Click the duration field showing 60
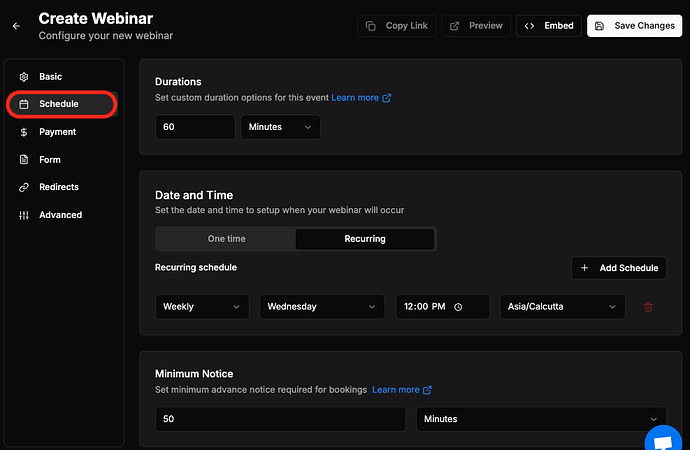Viewport: 690px width, 450px height. point(195,127)
